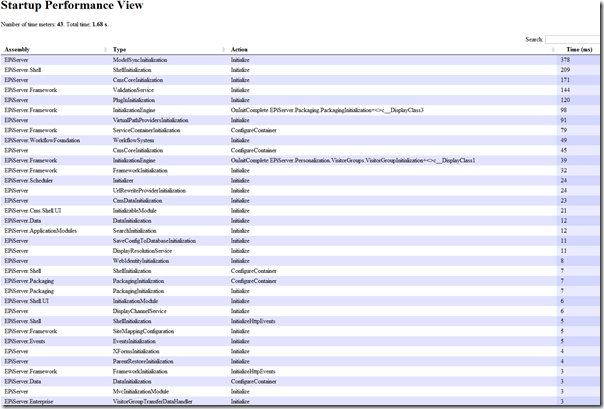Select the ModelSyncInitialization type cell
Viewport: 604px width, 409px height.
coord(140,60)
